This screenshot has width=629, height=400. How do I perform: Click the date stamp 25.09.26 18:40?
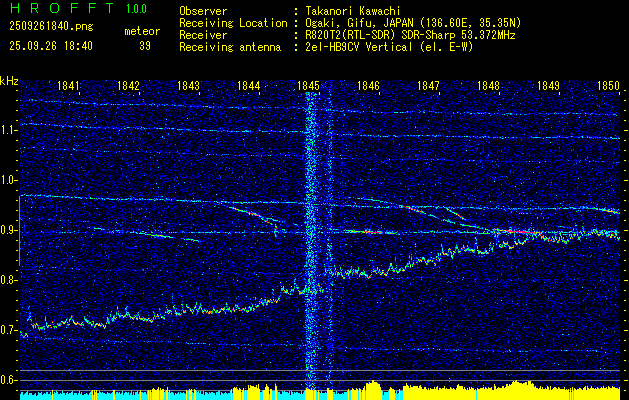click(50, 46)
